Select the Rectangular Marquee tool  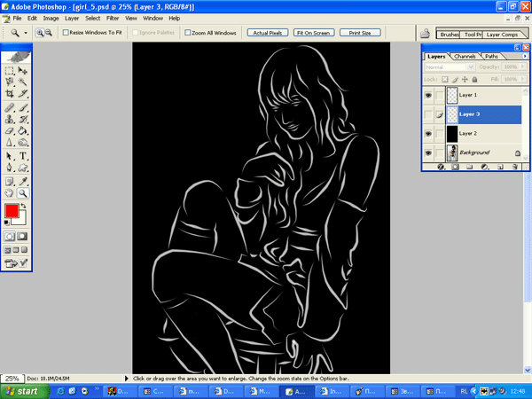coord(10,71)
